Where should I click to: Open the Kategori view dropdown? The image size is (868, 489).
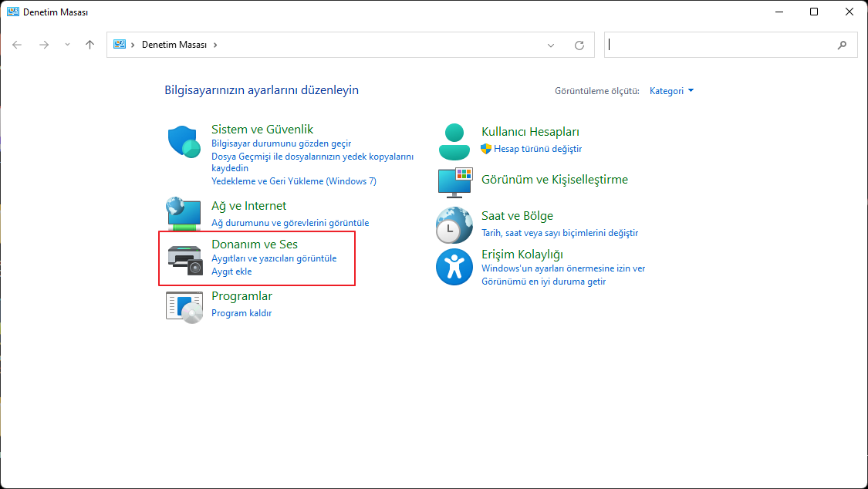(x=671, y=91)
